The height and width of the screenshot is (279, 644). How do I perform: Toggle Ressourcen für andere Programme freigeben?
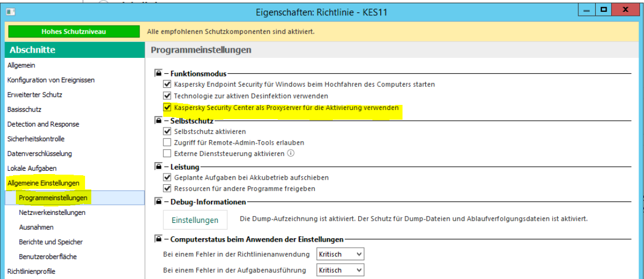[167, 189]
